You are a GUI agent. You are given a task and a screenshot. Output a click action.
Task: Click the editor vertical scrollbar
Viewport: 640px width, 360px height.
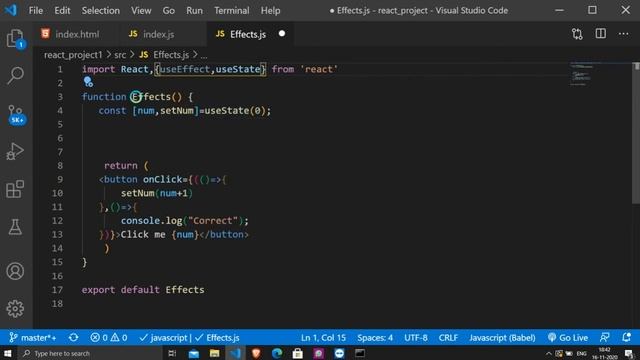[636, 133]
